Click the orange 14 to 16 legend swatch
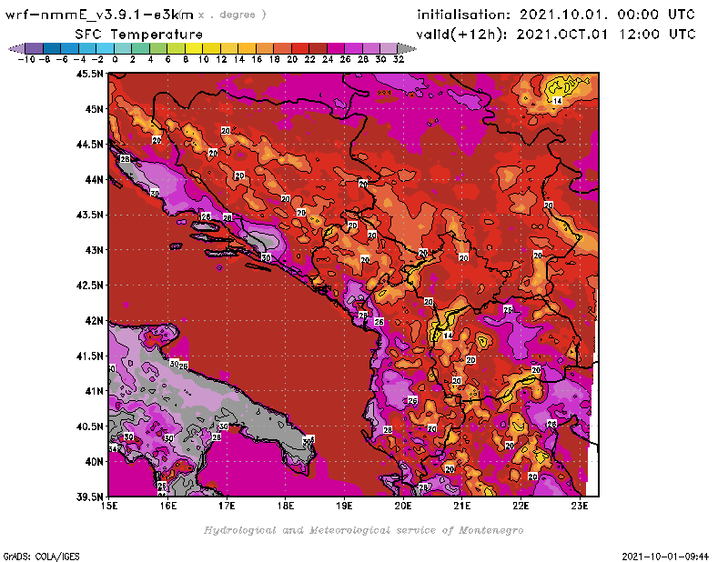Image resolution: width=728 pixels, height=562 pixels. coord(247,48)
